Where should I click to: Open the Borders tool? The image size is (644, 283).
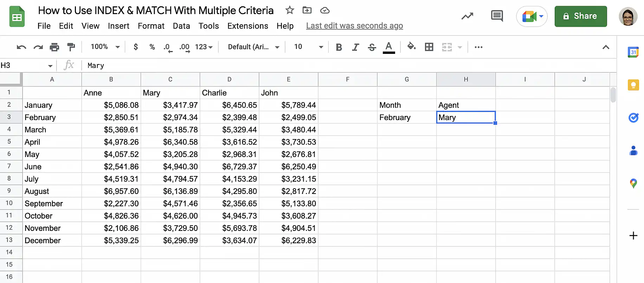tap(429, 47)
